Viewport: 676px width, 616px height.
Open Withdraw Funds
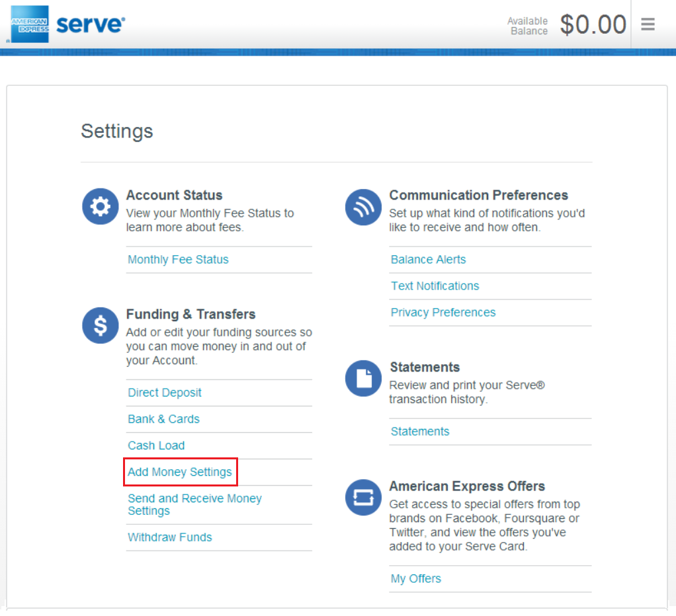(x=170, y=537)
